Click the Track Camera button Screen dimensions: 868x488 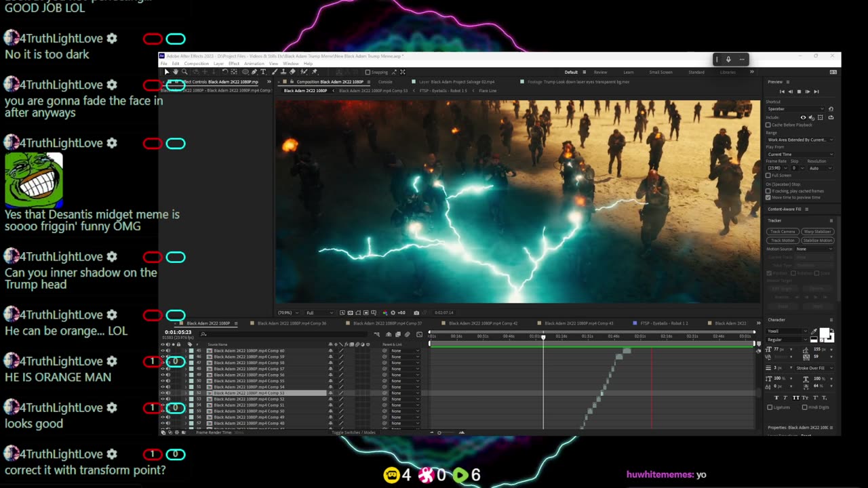[783, 232]
